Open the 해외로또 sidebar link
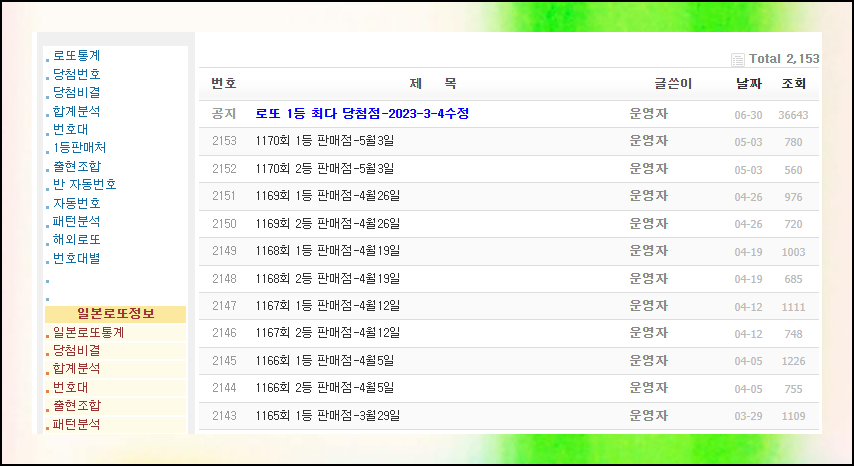Screen dimensions: 854x466 (x=76, y=240)
